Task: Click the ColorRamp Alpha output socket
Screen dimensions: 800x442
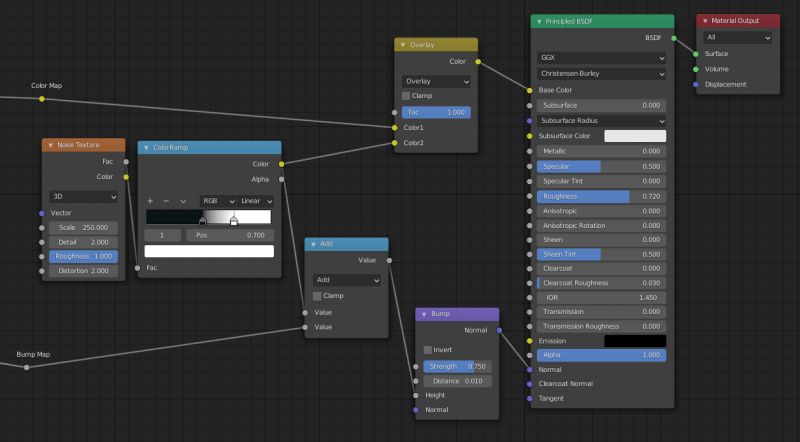Action: [x=282, y=180]
